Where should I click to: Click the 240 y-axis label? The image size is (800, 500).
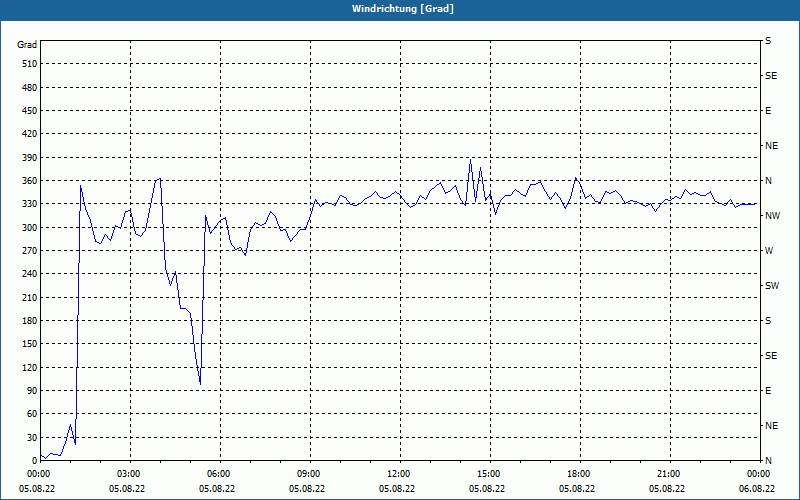point(30,274)
